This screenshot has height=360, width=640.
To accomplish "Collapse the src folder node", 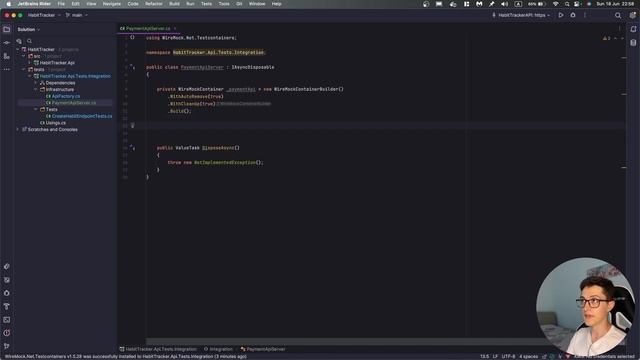I will [24, 56].
